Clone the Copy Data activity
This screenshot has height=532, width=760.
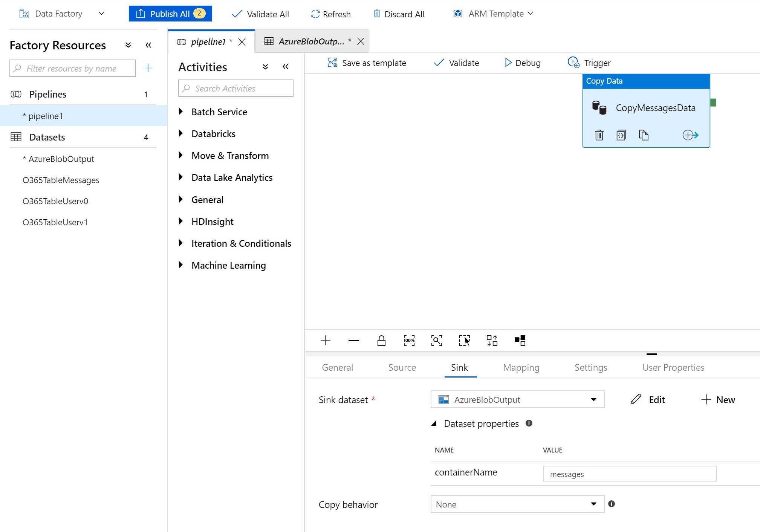[x=644, y=135]
